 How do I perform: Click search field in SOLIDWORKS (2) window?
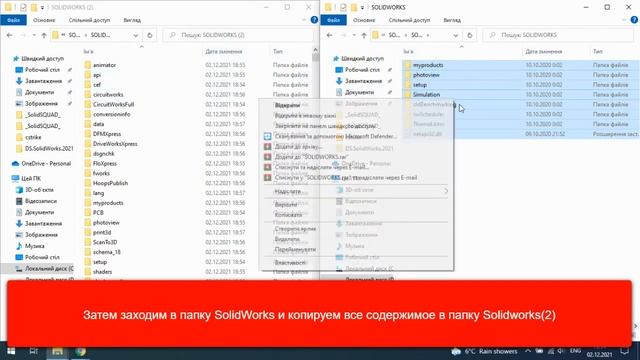tap(238, 35)
